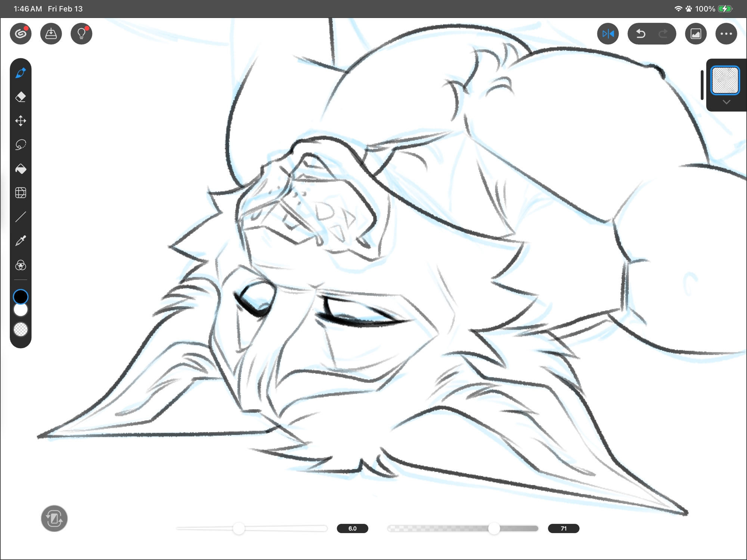Open the main app gallery menu
The width and height of the screenshot is (747, 560).
[21, 34]
